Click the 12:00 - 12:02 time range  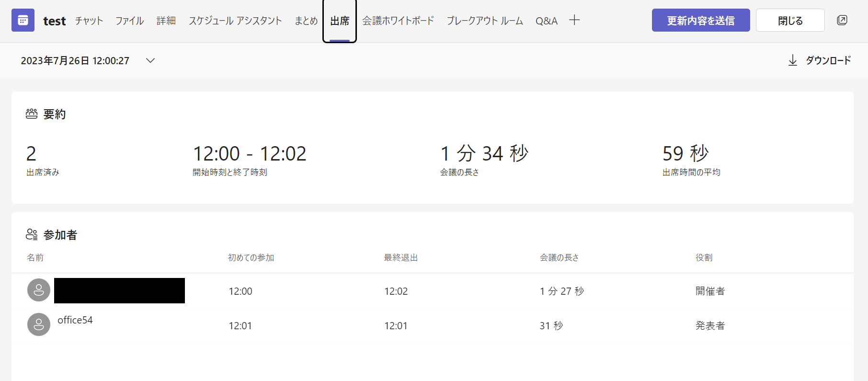(x=250, y=153)
